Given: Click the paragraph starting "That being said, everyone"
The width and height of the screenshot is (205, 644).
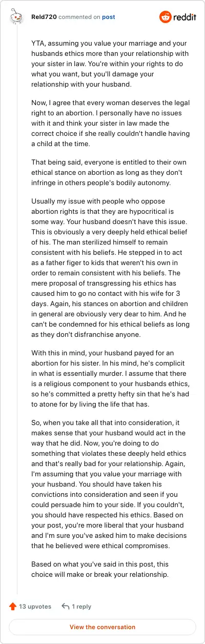Looking at the screenshot, I should (102, 168).
